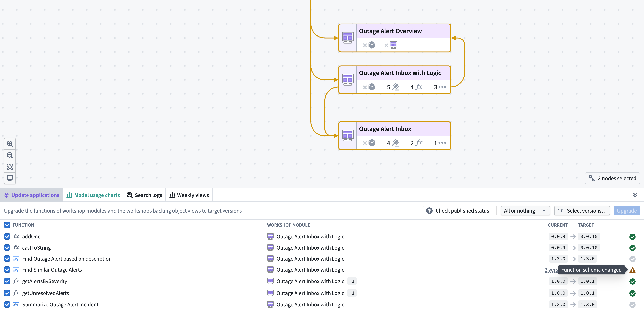The height and width of the screenshot is (322, 644).
Task: Collapse the bottom panel with double chevron
Action: coord(635,195)
